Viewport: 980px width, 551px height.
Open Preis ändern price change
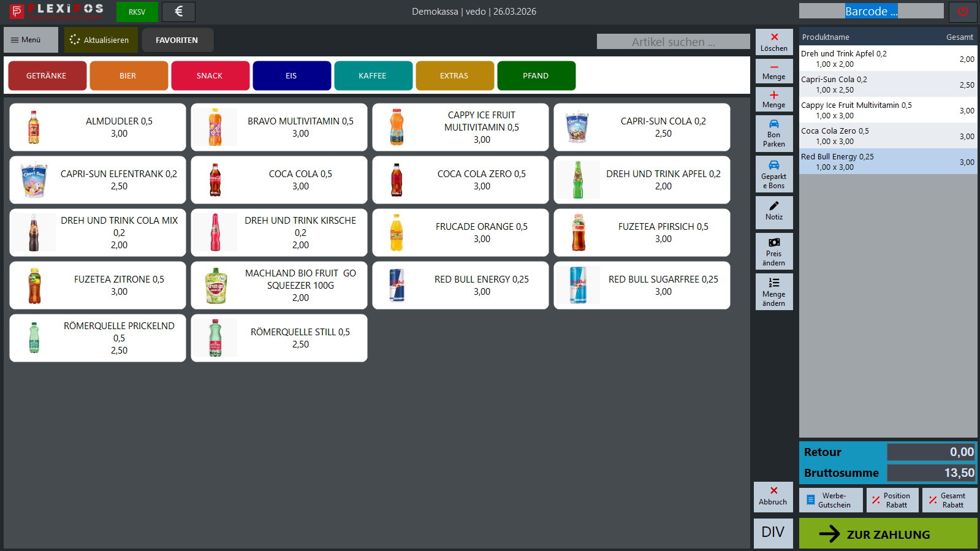pyautogui.click(x=773, y=251)
